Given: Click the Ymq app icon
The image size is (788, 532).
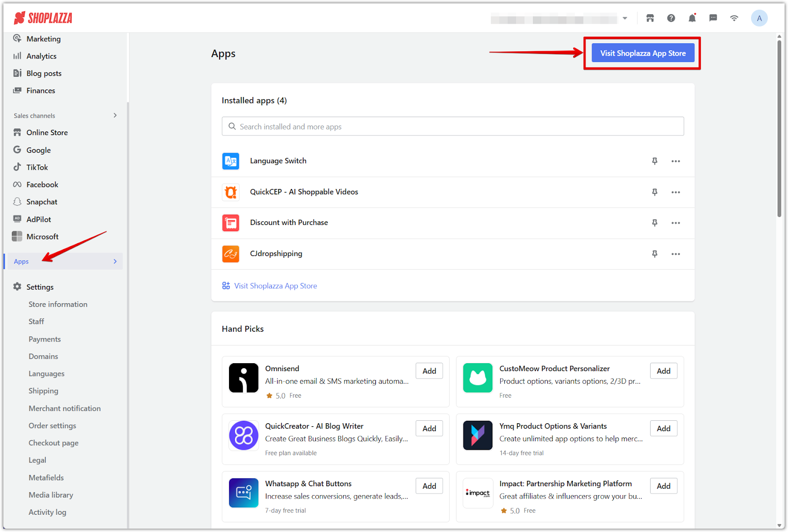Looking at the screenshot, I should (x=478, y=436).
